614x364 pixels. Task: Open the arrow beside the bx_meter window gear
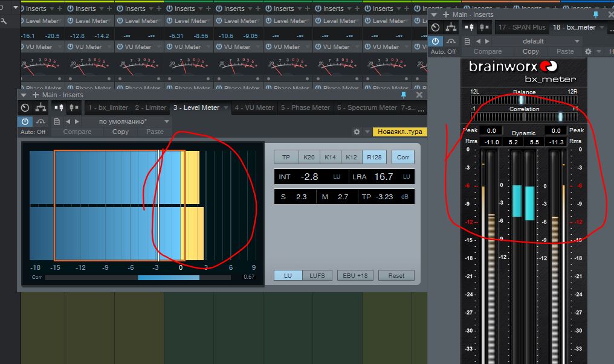599,51
